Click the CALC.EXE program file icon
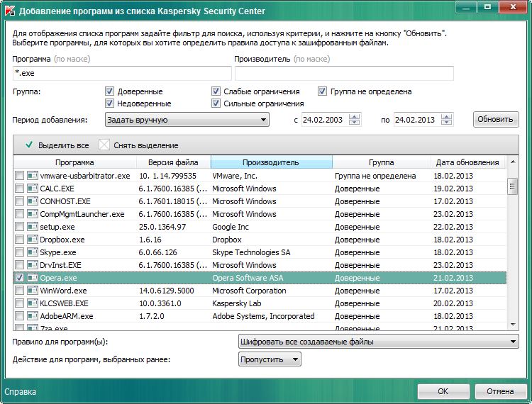 32,189
